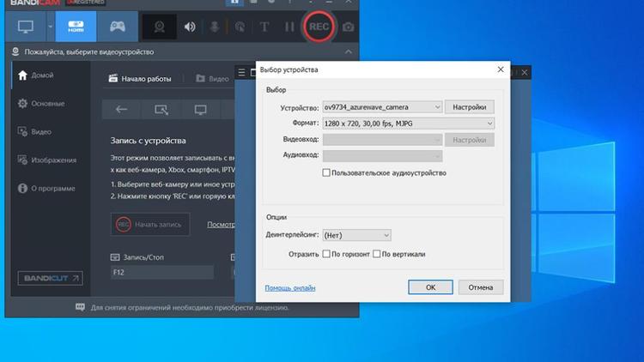Open Помощь онлайн link
Image resolution: width=644 pixels, height=362 pixels.
290,287
